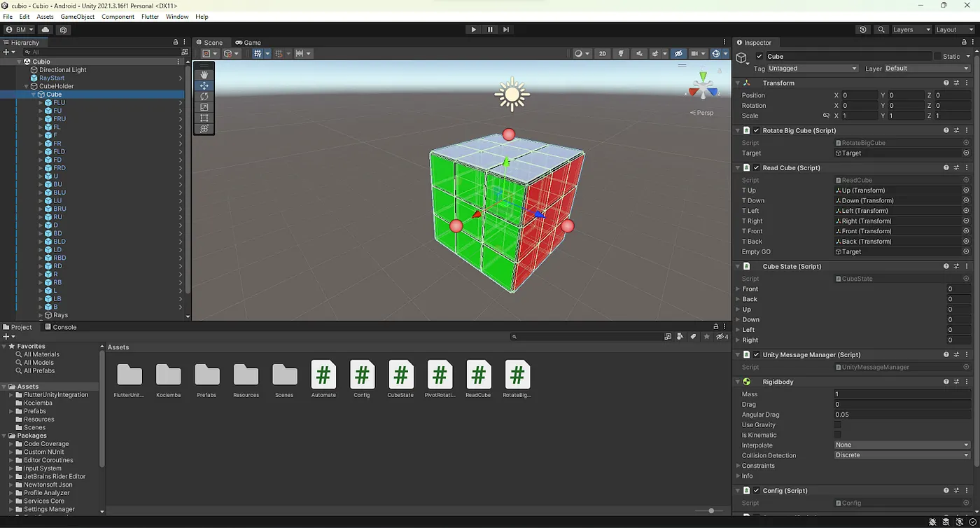
Task: Toggle 2D mode in Scene view
Action: click(602, 53)
